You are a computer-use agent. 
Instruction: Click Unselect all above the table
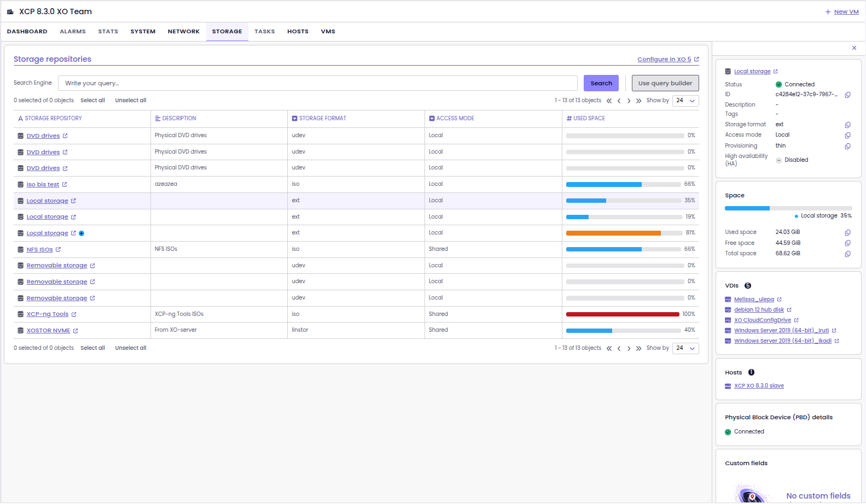point(130,101)
